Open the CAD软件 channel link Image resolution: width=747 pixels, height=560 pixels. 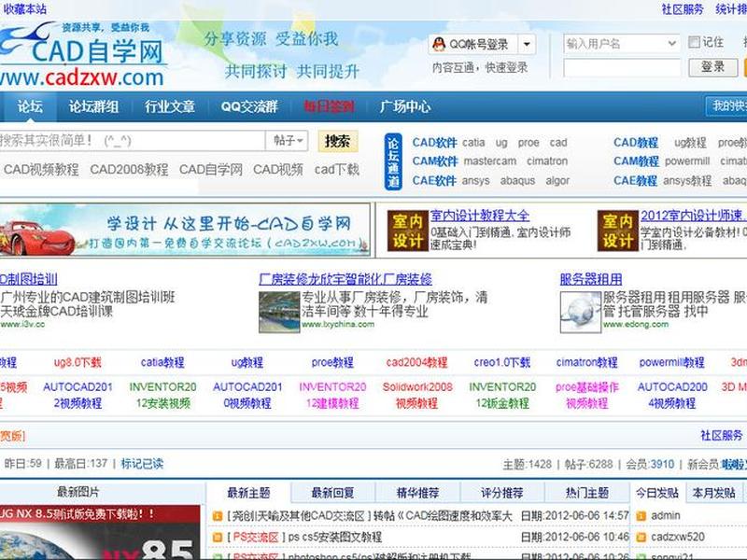[434, 143]
